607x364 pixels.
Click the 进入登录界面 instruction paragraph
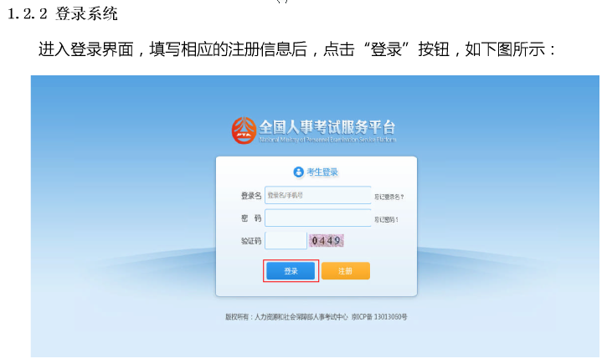click(297, 49)
